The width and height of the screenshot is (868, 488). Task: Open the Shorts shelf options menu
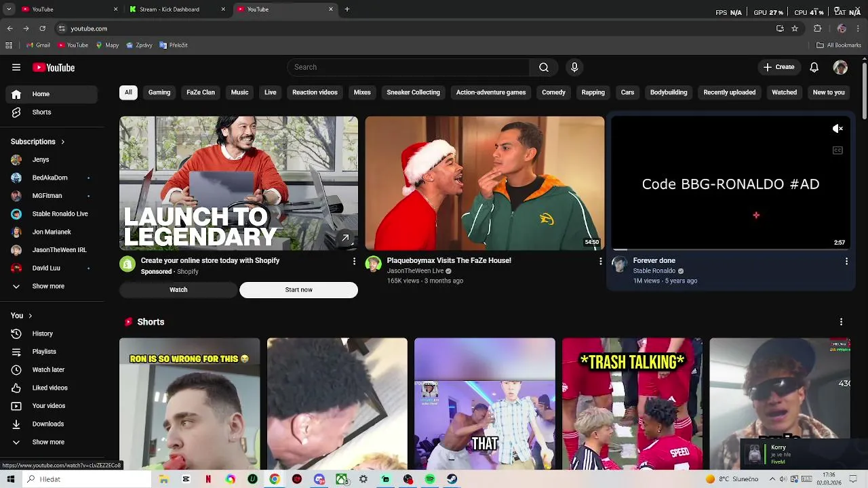(841, 322)
